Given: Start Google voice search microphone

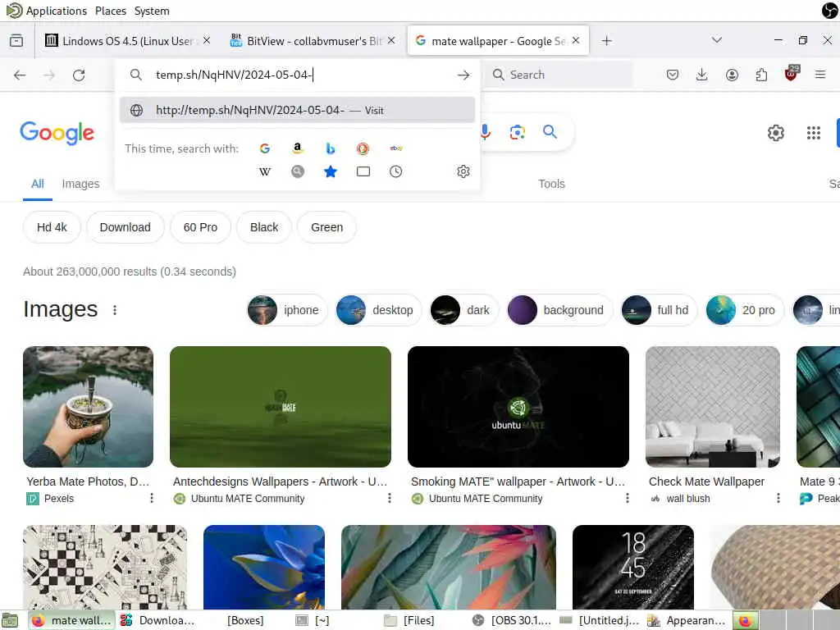Looking at the screenshot, I should coord(486,132).
